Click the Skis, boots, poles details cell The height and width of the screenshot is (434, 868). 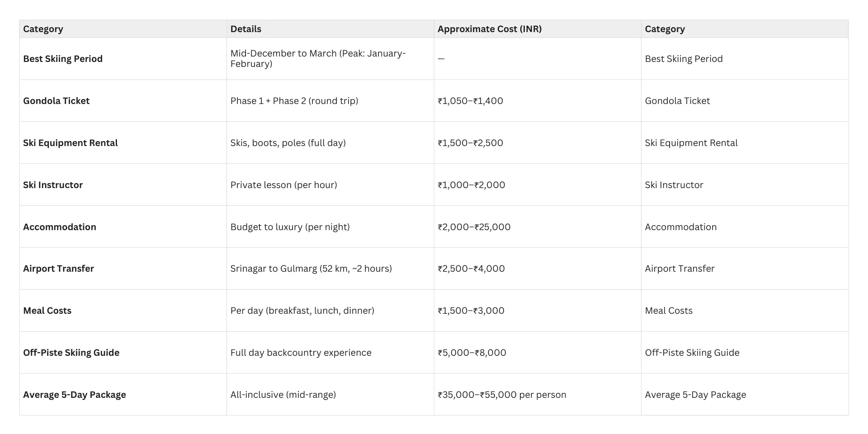[288, 143]
